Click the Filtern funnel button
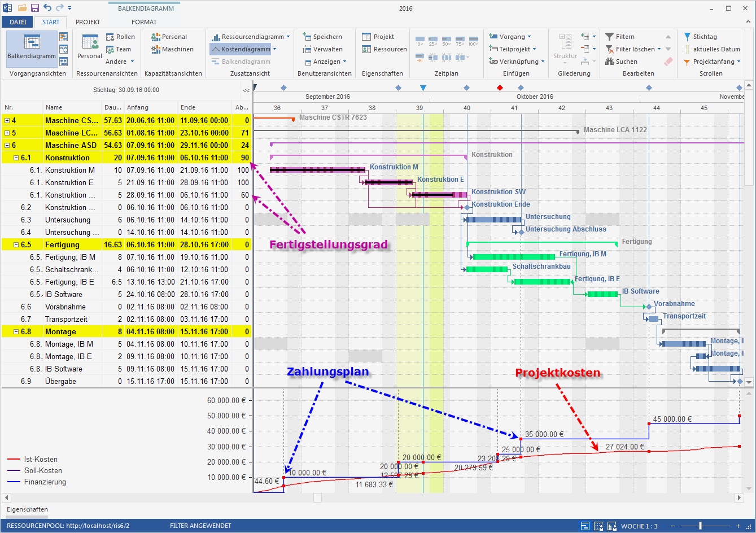The image size is (756, 533). [x=620, y=37]
